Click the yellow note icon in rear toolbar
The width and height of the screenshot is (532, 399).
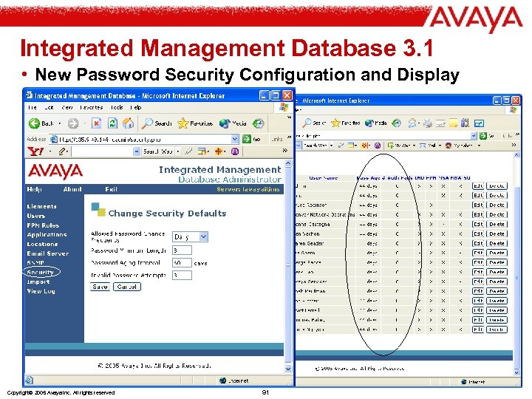click(453, 123)
